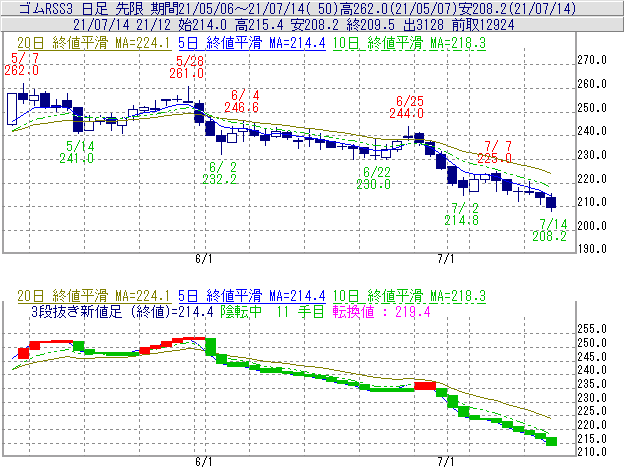Select the upper chart 10日 終値平滑 MA=218.3 legend
The height and width of the screenshot is (475, 624).
[409, 43]
